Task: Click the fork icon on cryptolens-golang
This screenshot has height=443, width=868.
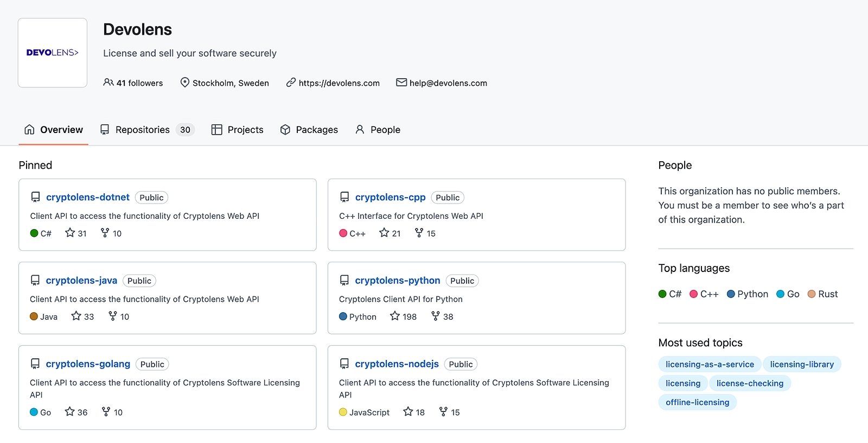Action: 106,412
